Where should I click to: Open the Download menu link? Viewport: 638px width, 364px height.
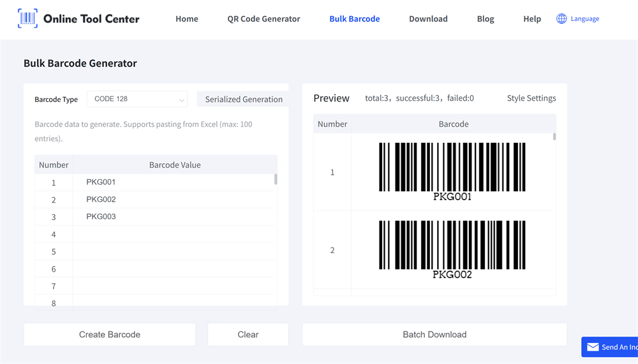coord(428,18)
